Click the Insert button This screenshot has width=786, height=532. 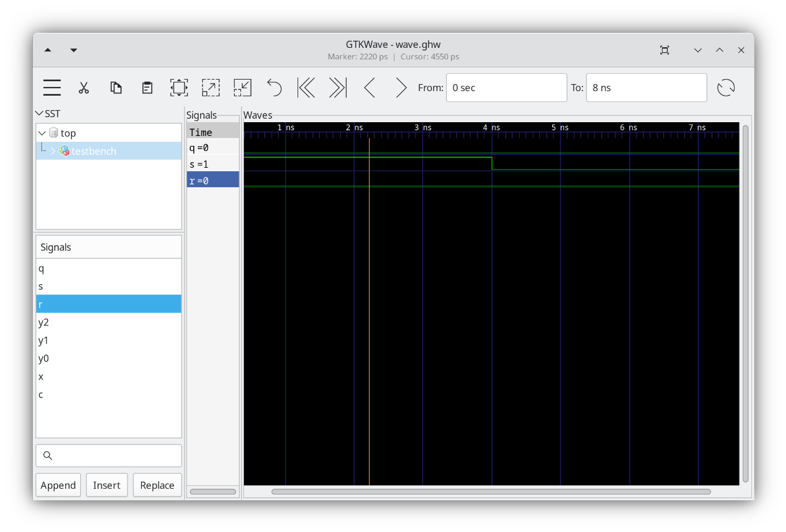point(106,485)
